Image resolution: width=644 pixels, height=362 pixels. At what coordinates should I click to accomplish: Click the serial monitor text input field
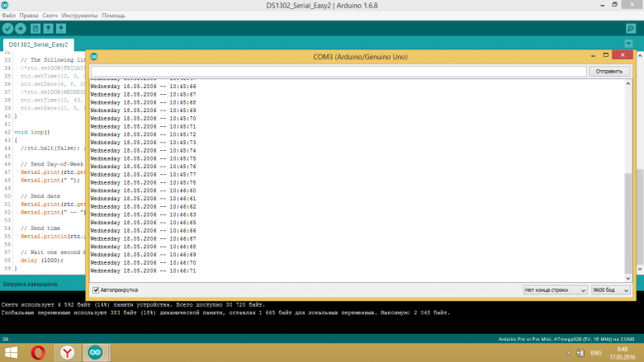tap(339, 72)
